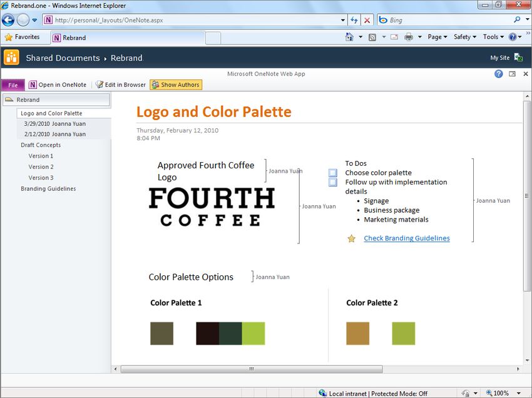Select the Rebrand section in navigation

(x=56, y=99)
